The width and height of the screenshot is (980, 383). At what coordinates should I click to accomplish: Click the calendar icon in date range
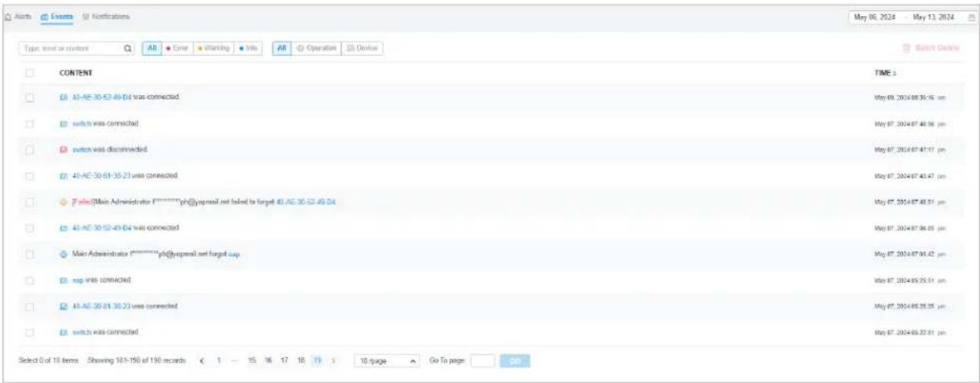point(972,17)
